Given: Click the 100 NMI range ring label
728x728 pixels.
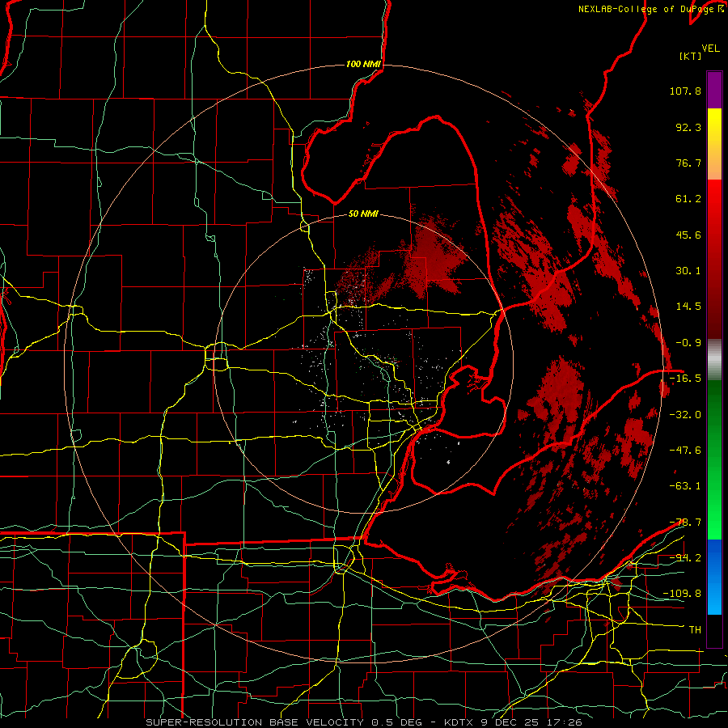Looking at the screenshot, I should pyautogui.click(x=363, y=64).
